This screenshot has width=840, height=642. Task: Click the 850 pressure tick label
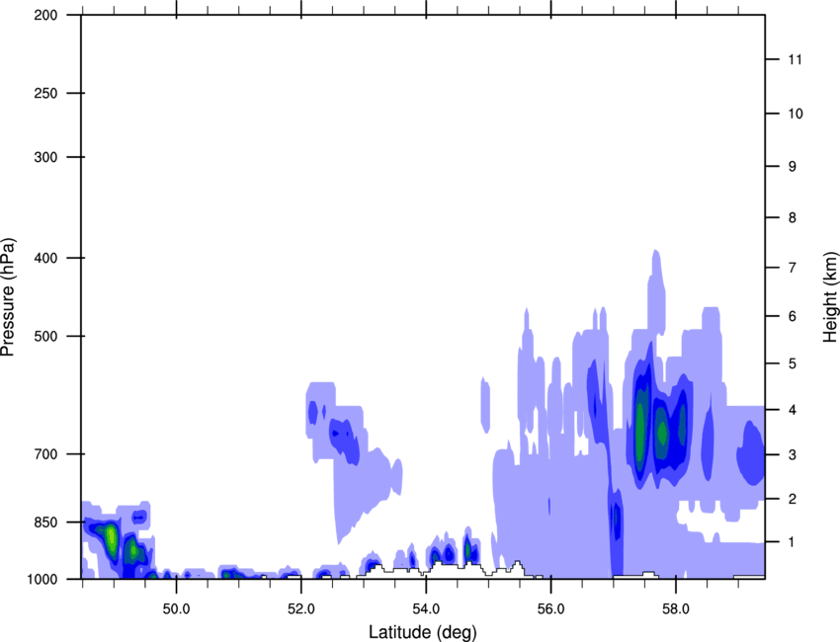tap(45, 522)
